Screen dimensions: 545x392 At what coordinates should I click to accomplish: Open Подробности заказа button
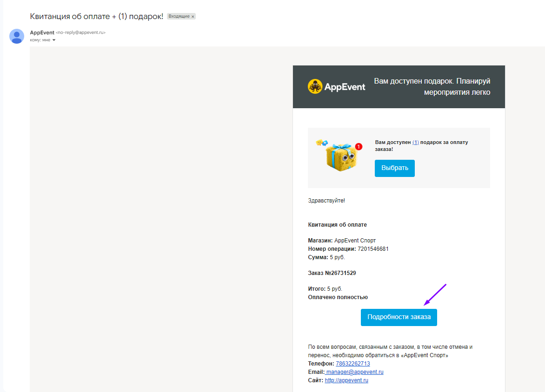(399, 317)
